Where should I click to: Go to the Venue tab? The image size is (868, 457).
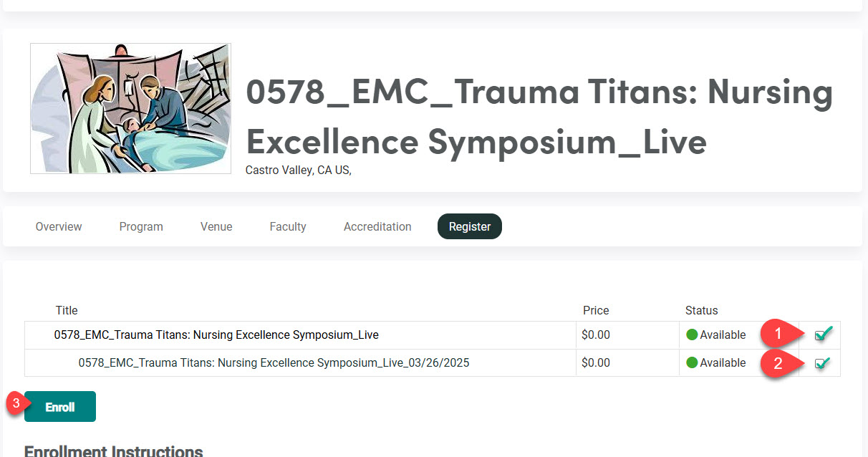coord(216,226)
